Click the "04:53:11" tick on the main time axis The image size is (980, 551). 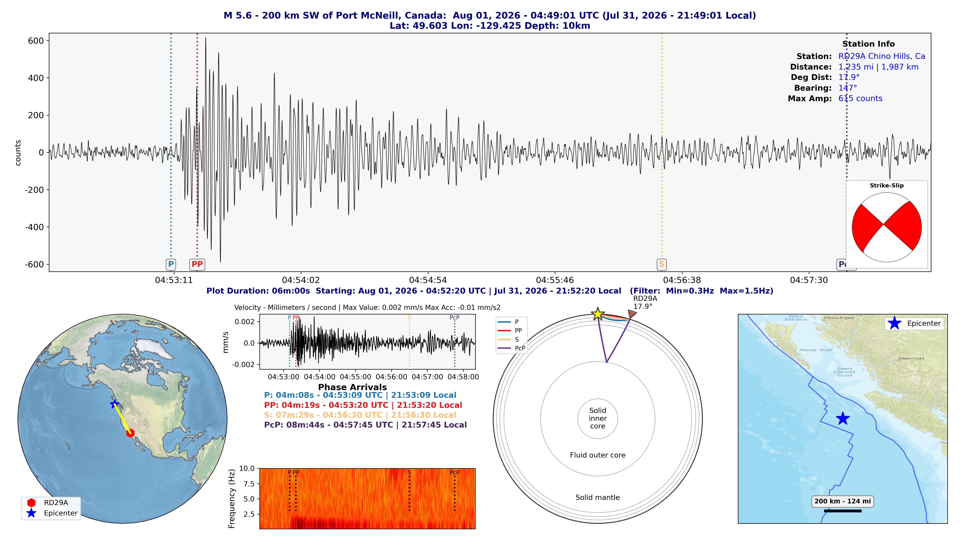point(174,280)
